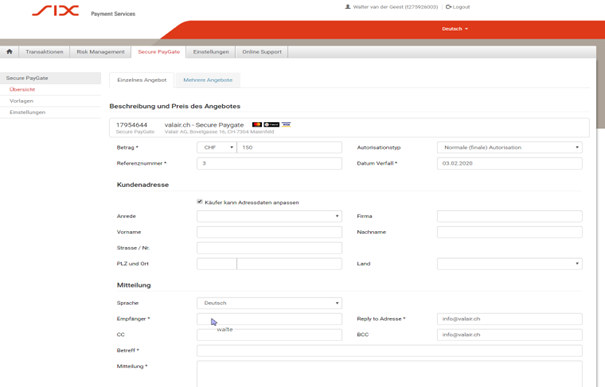Viewport: 605px width, 387px height.
Task: Switch to Mehrere Angebote tab
Action: tap(208, 80)
